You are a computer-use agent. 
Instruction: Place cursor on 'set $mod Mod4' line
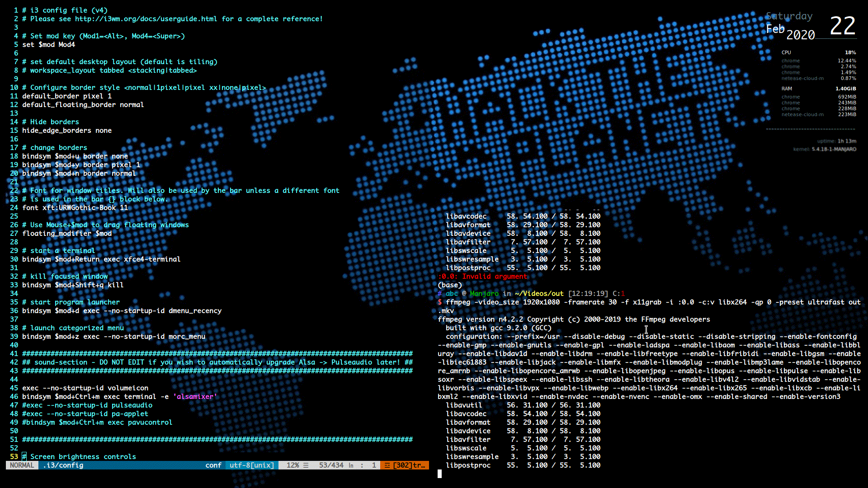(48, 45)
